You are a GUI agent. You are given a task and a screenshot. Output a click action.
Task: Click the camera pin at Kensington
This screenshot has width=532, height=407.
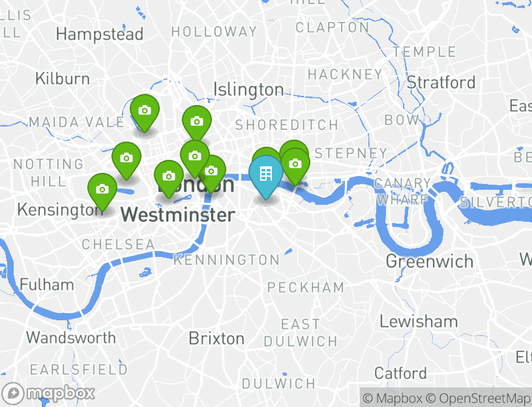(x=102, y=189)
